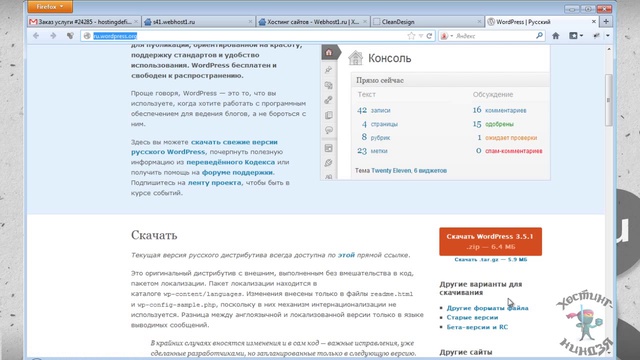This screenshot has width=640, height=360.
Task: Click the Media icon in sidebar
Action: coord(329,85)
